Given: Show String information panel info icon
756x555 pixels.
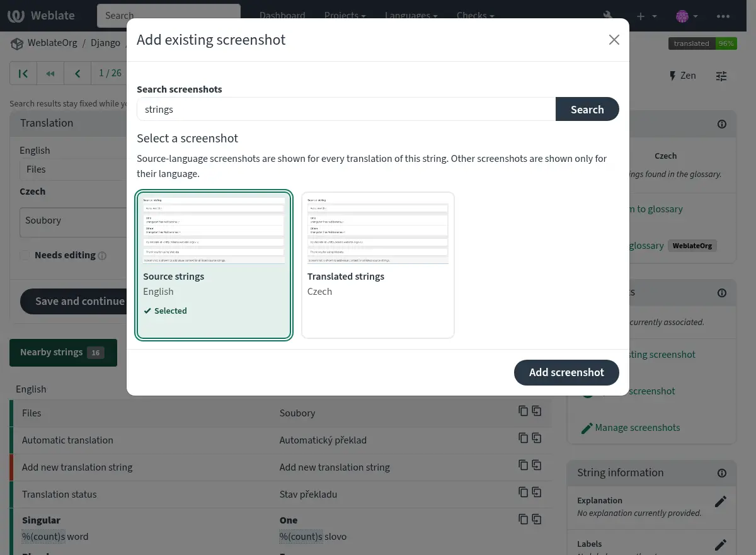Looking at the screenshot, I should pos(722,473).
